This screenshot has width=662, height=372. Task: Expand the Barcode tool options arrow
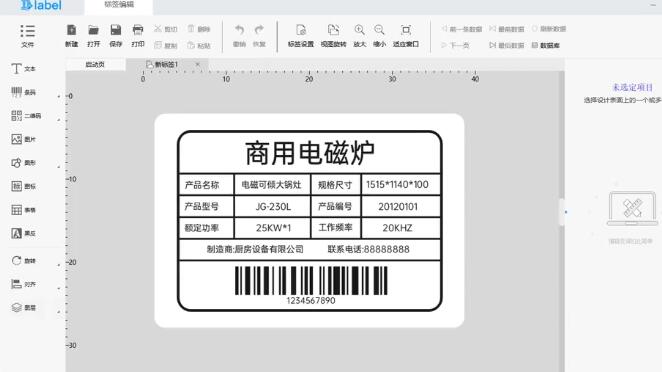[x=59, y=97]
